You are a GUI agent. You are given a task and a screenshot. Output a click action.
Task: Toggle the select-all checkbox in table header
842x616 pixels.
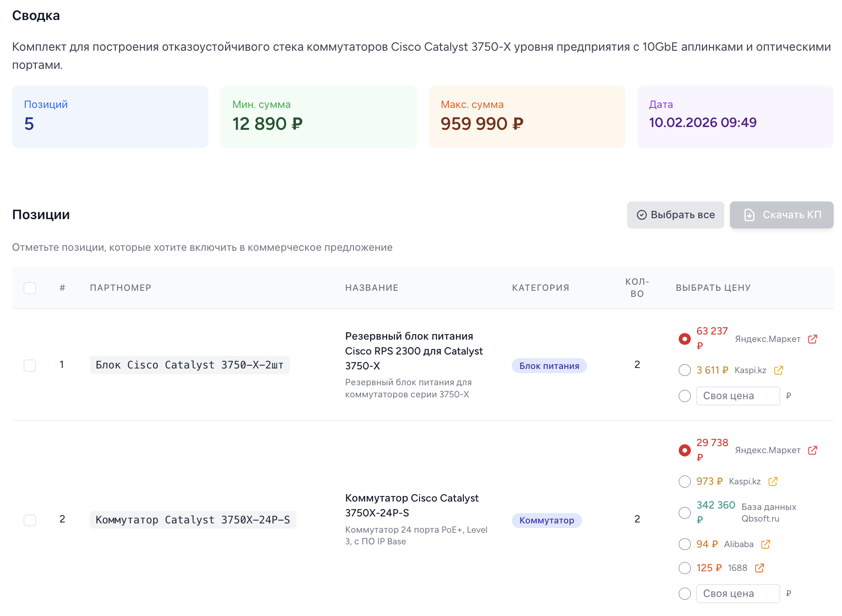pyautogui.click(x=30, y=288)
